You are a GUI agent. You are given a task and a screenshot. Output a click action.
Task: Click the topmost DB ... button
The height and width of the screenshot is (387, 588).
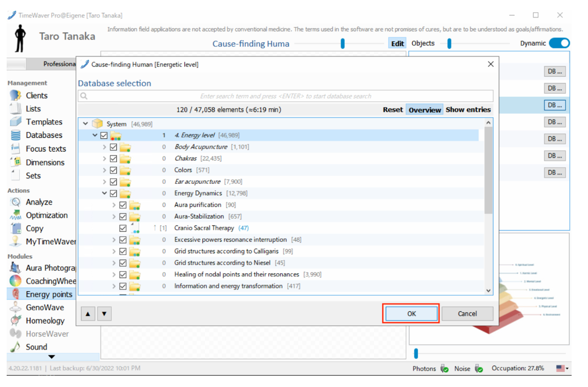click(555, 72)
